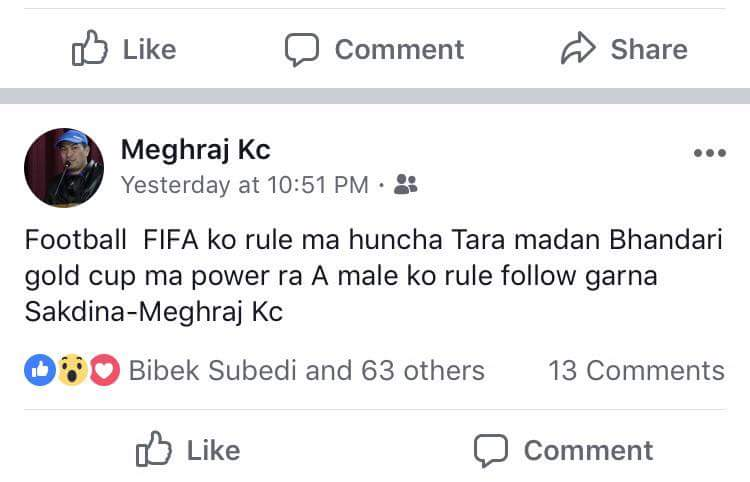
Task: Open the Meghraj Kc profile name link
Action: (x=195, y=150)
